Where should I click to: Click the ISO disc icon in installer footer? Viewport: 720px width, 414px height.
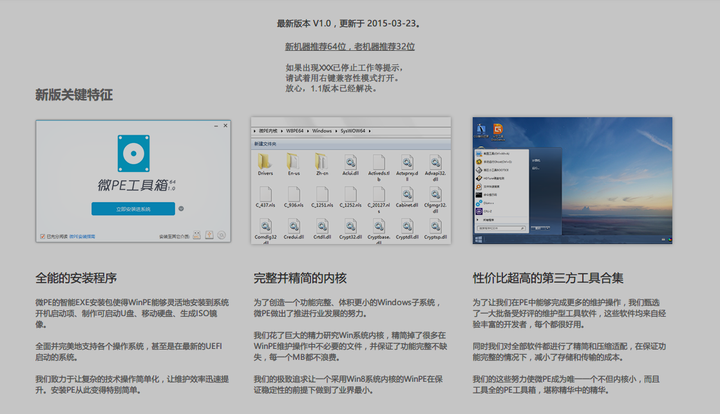point(221,235)
